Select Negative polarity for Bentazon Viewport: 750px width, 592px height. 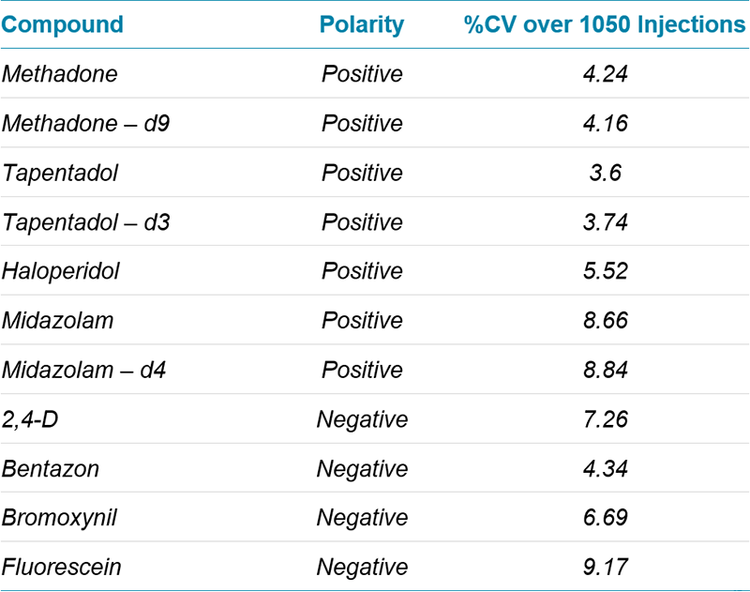(362, 469)
